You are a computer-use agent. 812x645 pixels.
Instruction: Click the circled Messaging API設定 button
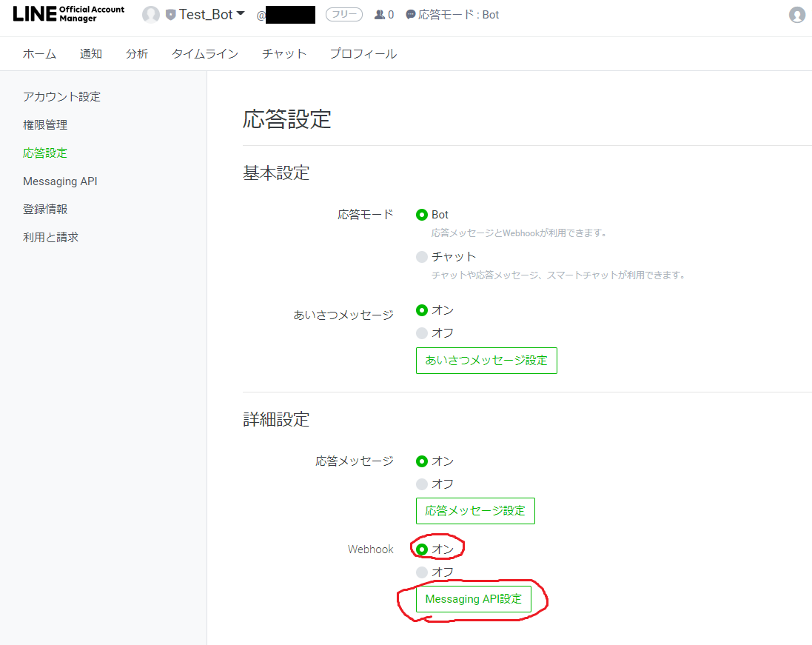tap(474, 599)
